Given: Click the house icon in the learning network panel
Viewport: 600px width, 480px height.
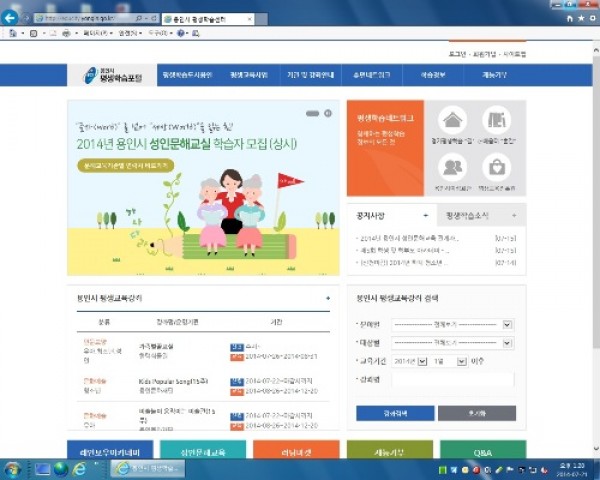Looking at the screenshot, I should point(452,123).
